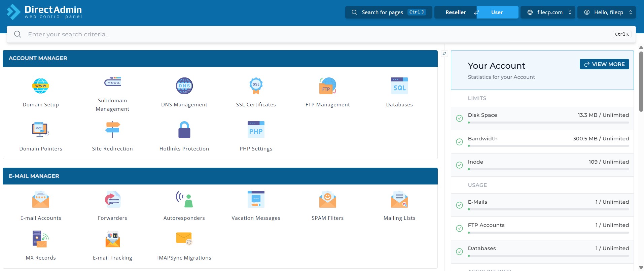Open SPAM Filters
This screenshot has width=644, height=271.
click(327, 200)
